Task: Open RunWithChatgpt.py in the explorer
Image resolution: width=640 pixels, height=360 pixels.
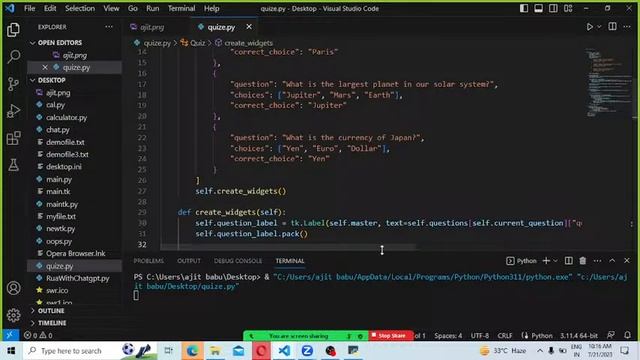Action: pyautogui.click(x=78, y=278)
